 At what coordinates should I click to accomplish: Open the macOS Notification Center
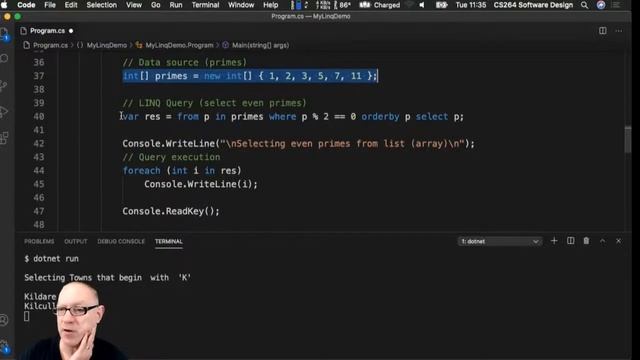(616, 5)
